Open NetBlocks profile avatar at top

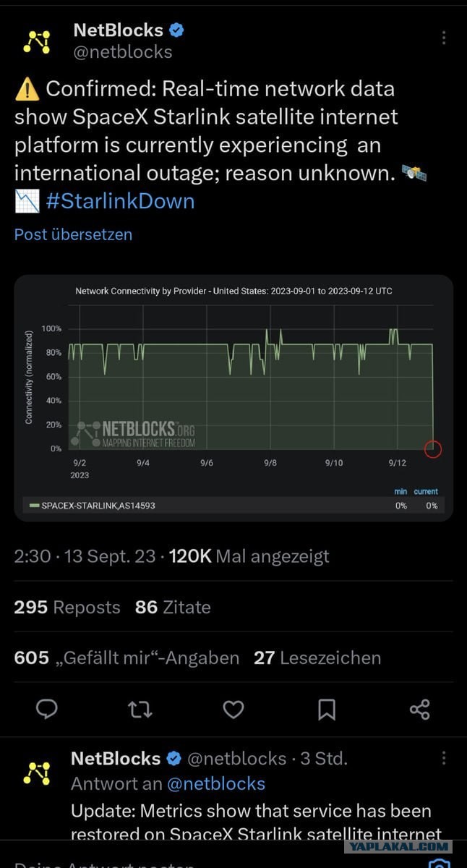pos(36,42)
